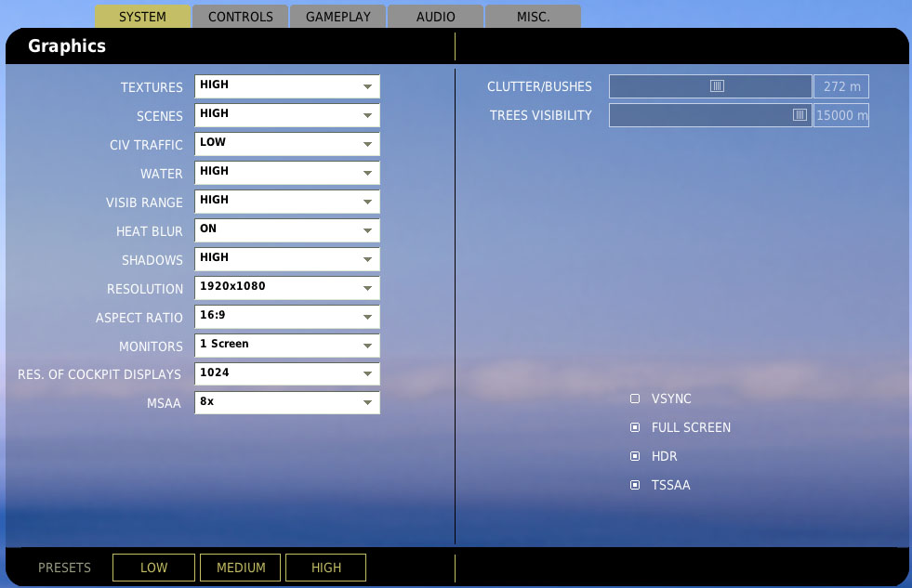Open the TEXTURES dropdown
The image size is (912, 588).
tap(286, 86)
